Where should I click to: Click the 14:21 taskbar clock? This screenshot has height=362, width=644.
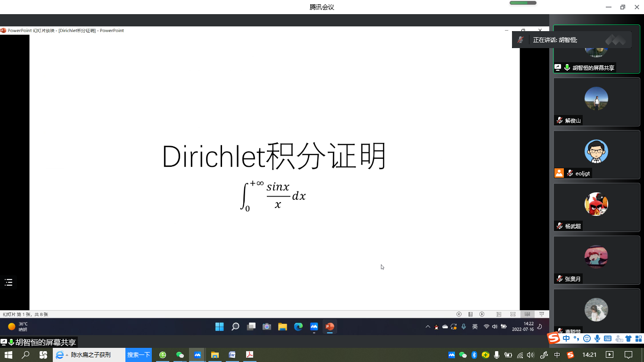589,355
